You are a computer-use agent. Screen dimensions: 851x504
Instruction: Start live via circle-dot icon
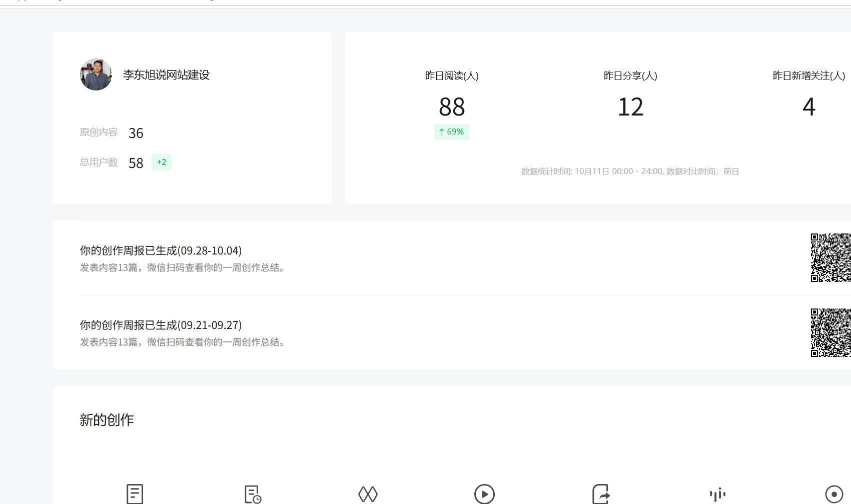[x=834, y=494]
